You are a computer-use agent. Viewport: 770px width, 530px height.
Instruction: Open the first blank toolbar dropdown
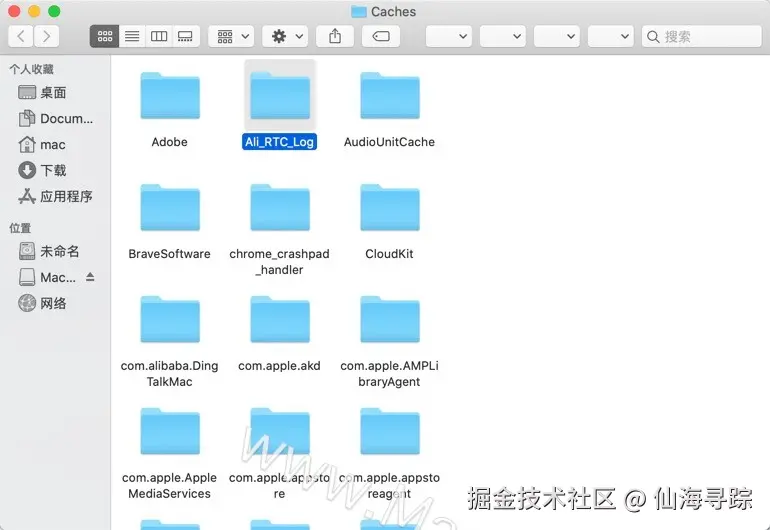point(449,36)
